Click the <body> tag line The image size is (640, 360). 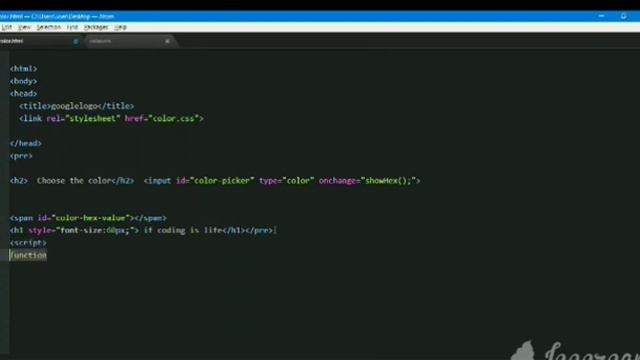point(23,81)
